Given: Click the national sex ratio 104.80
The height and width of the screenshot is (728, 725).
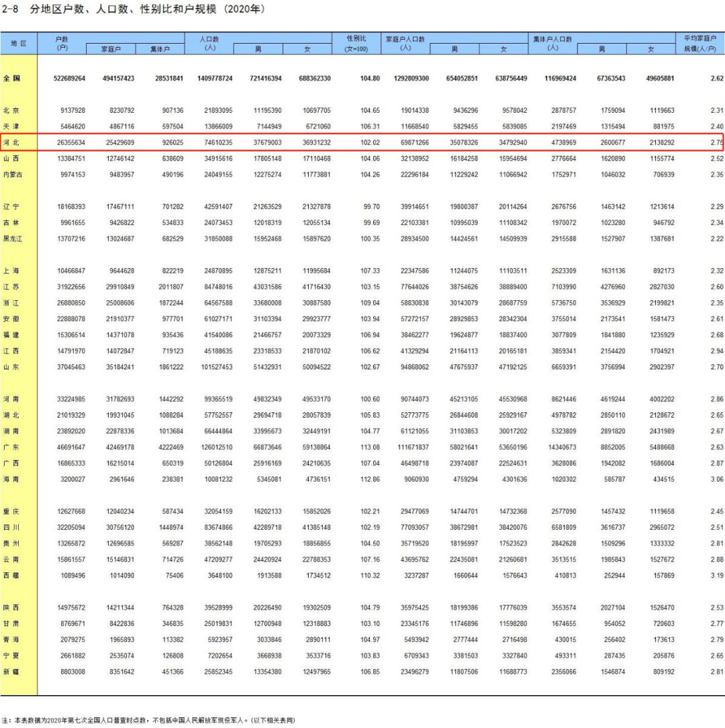Looking at the screenshot, I should [x=369, y=78].
